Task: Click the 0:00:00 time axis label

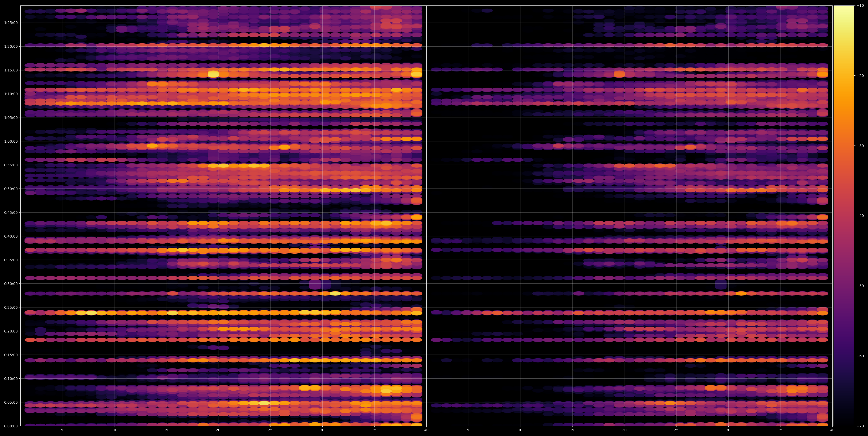Action: (x=11, y=426)
